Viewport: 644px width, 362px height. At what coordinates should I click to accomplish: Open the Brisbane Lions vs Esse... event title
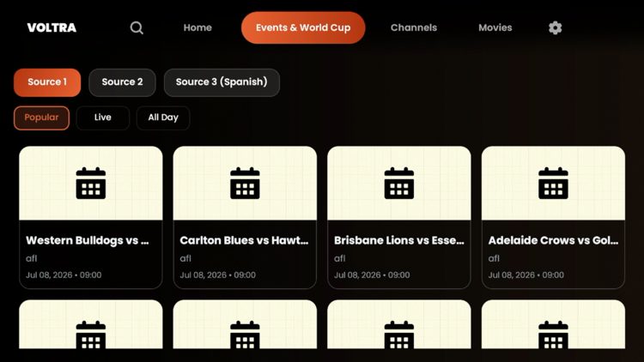(398, 240)
